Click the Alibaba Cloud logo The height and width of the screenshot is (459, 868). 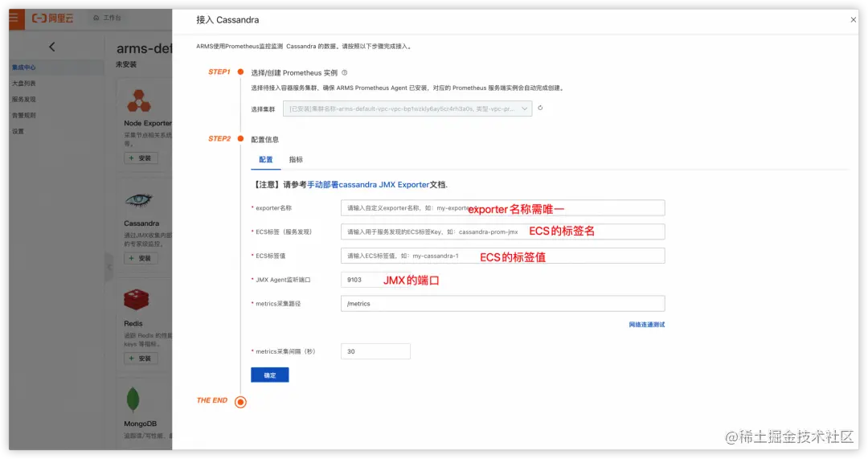coord(52,18)
